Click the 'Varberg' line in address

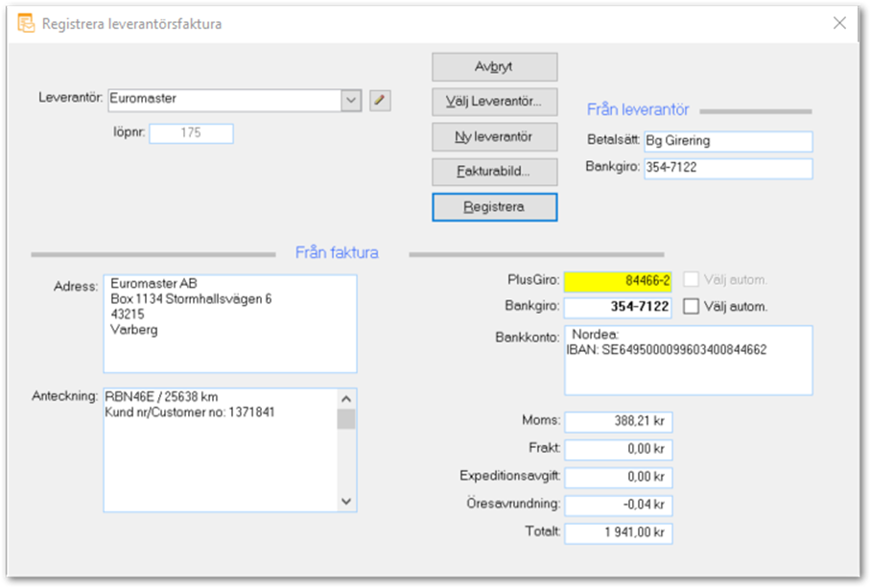pos(134,330)
